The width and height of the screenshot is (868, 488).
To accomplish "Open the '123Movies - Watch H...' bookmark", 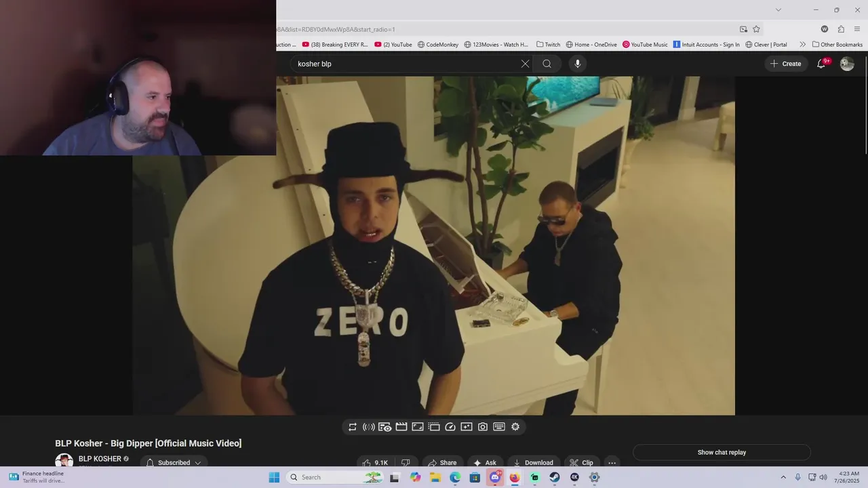I will pyautogui.click(x=496, y=45).
